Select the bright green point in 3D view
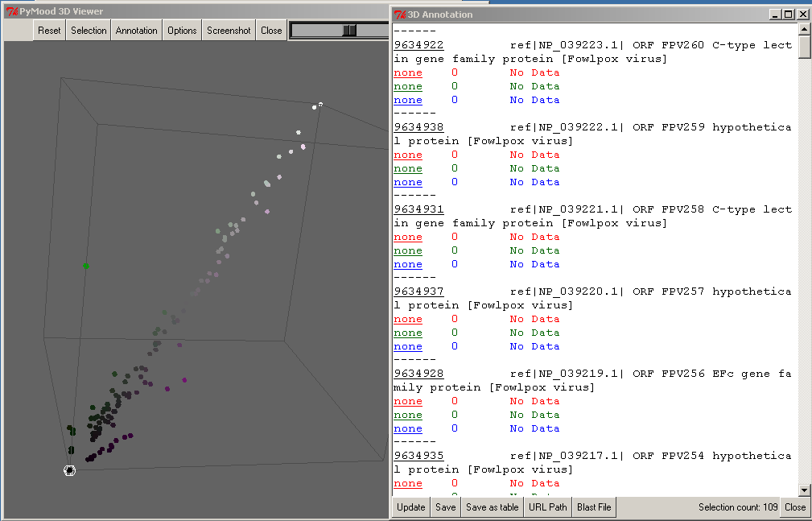 click(86, 266)
